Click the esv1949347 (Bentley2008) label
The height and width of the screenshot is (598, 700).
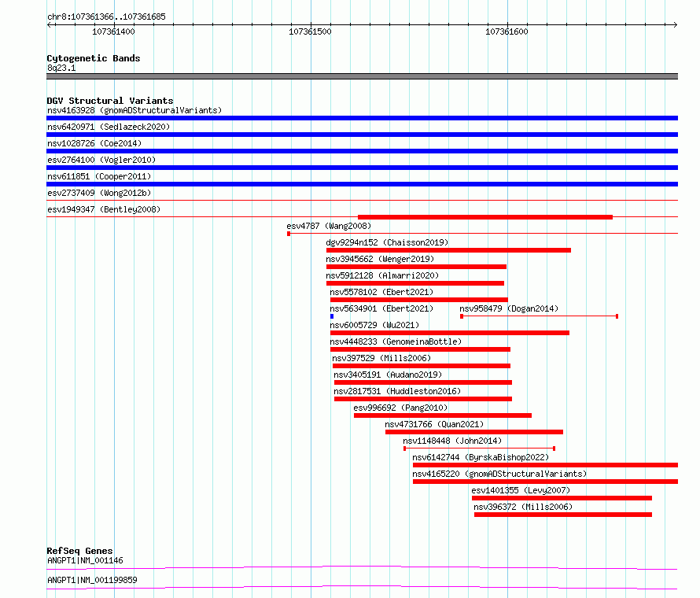click(x=104, y=209)
